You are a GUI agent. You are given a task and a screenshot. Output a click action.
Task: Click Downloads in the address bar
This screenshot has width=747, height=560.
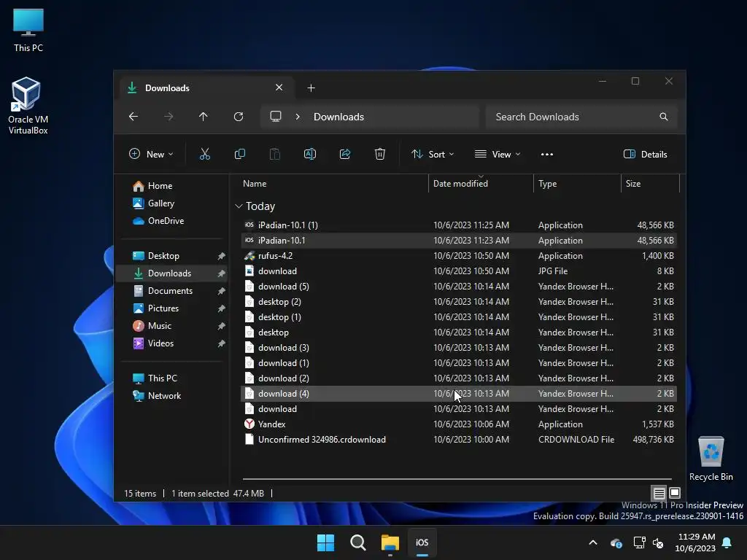(338, 117)
